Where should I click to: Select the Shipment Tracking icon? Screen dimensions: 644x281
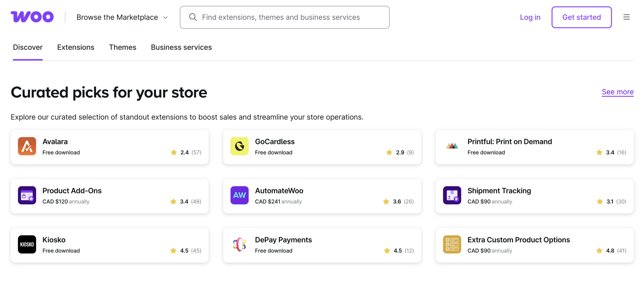(x=452, y=195)
